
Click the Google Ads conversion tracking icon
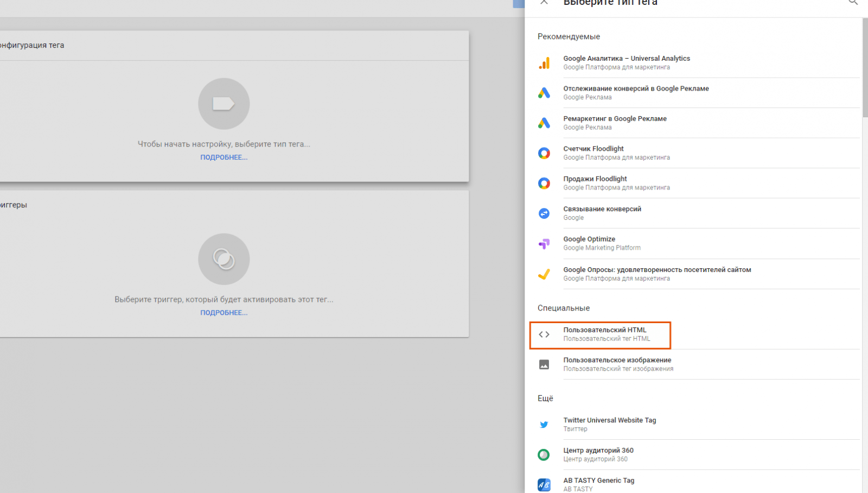[x=544, y=93]
